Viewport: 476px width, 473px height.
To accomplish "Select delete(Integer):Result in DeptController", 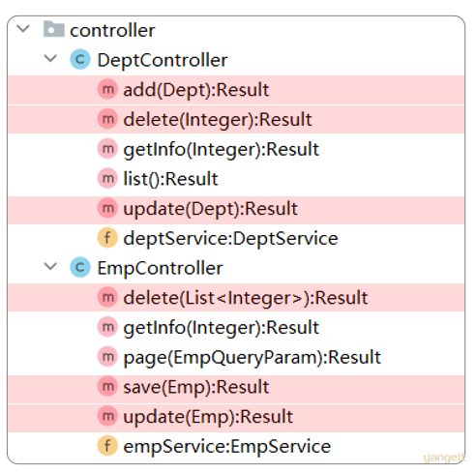I will [x=236, y=119].
